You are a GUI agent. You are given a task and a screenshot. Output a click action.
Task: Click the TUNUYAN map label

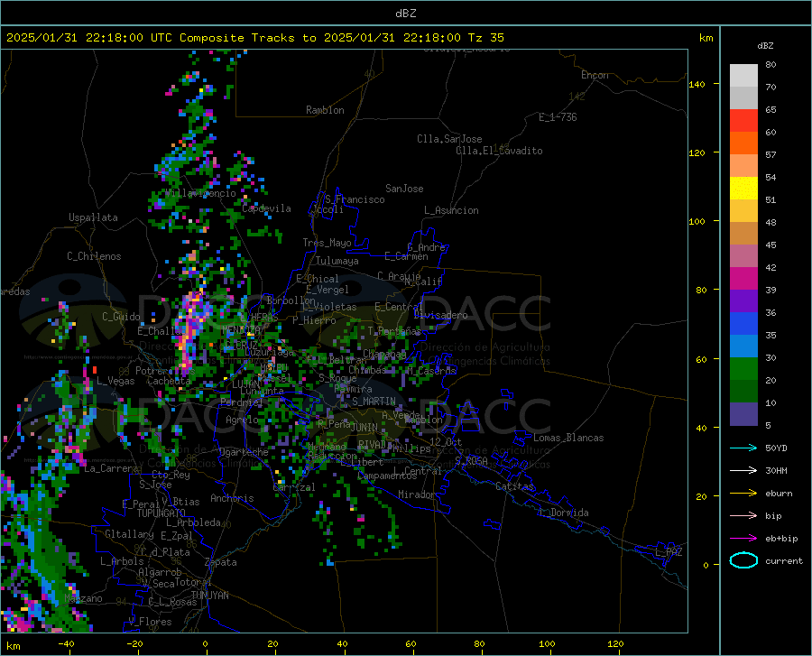tap(209, 596)
